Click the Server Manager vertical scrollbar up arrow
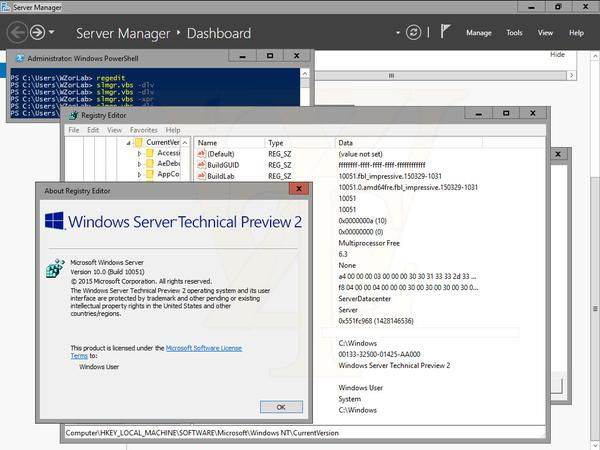Viewport: 600px width, 450px height. [x=595, y=56]
